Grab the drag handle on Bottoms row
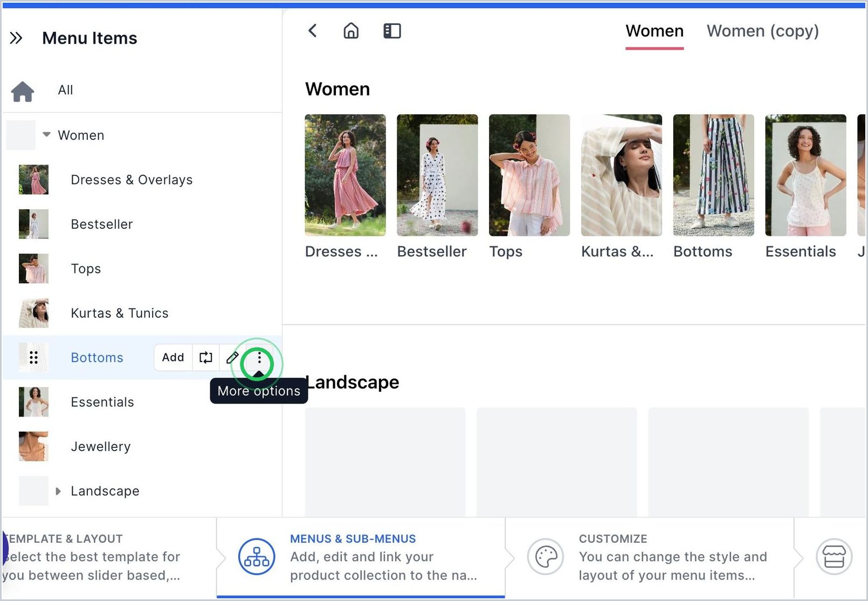Image resolution: width=868 pixels, height=601 pixels. (x=33, y=357)
